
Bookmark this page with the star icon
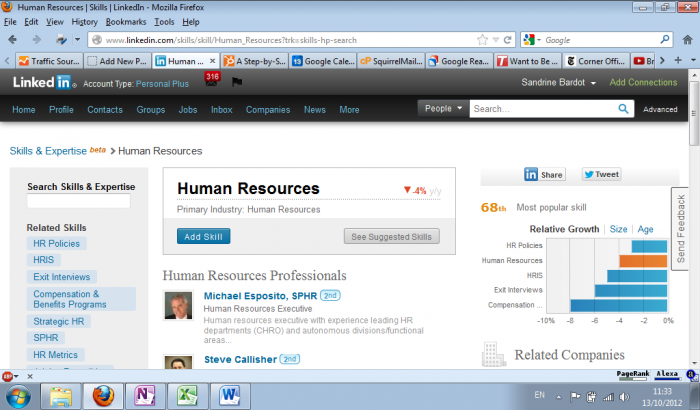point(482,40)
